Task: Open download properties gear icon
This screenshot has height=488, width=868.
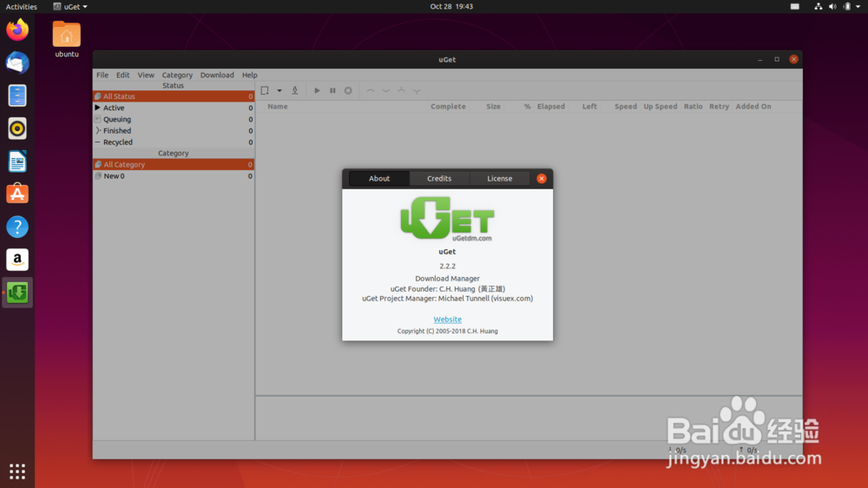Action: click(x=348, y=90)
